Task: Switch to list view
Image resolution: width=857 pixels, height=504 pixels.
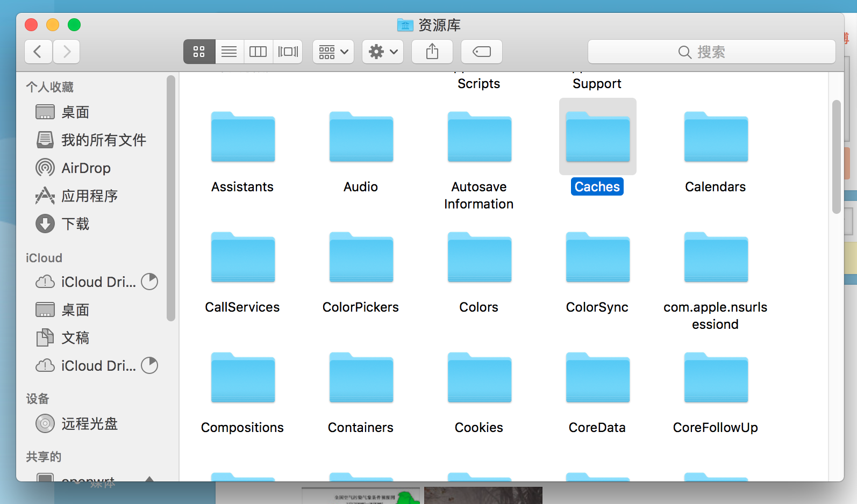Action: point(229,52)
